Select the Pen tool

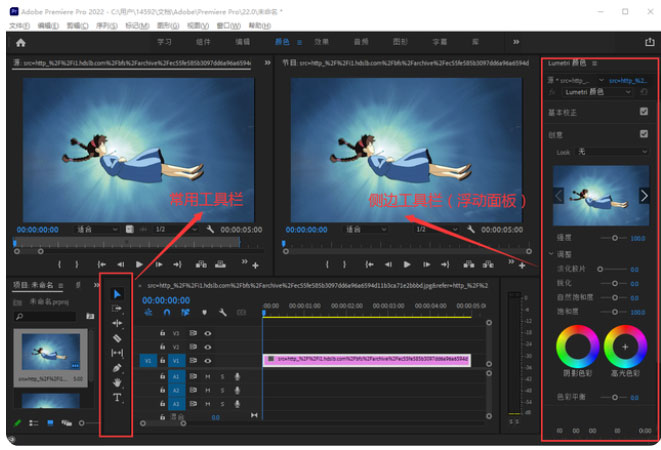(117, 368)
